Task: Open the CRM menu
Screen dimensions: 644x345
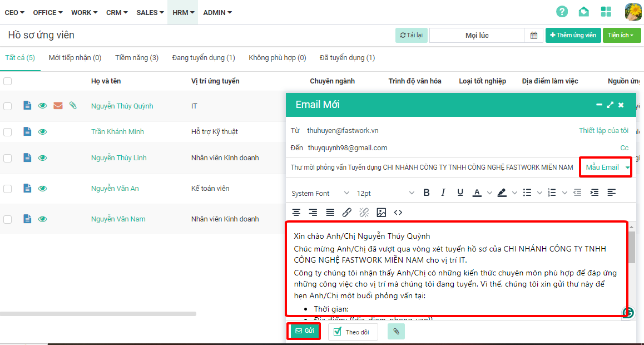Action: tap(117, 12)
